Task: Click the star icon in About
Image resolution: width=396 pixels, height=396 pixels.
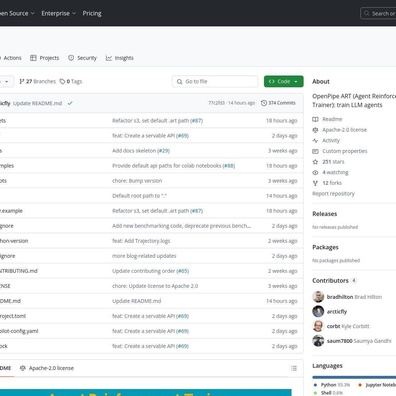Action: [x=315, y=162]
